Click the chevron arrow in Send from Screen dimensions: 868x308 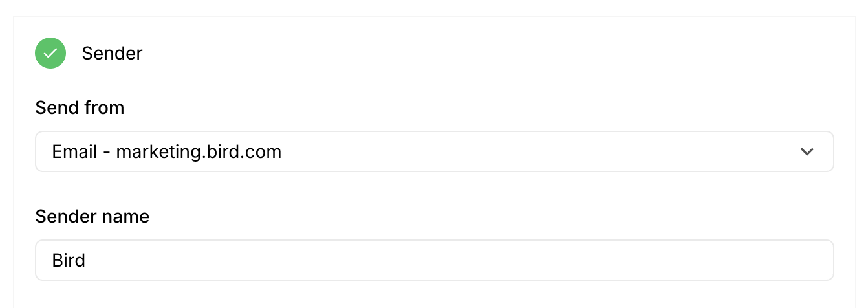[x=807, y=152]
